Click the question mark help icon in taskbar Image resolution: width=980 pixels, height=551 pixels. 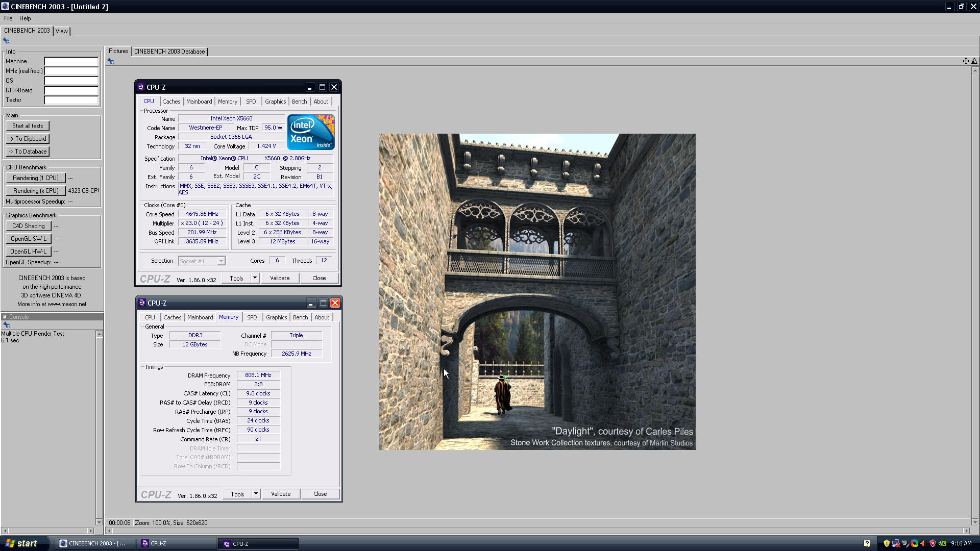click(x=867, y=543)
